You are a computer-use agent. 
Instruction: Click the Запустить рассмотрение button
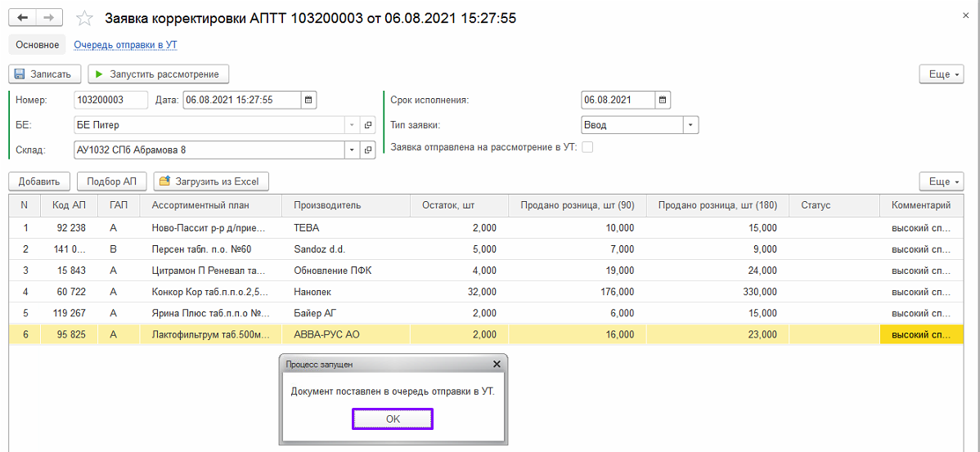click(x=158, y=74)
